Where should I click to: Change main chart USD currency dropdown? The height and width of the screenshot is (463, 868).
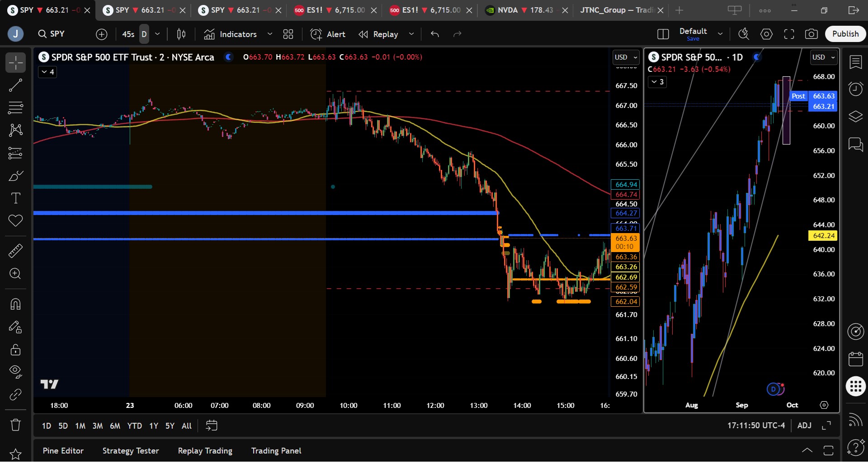tap(626, 57)
